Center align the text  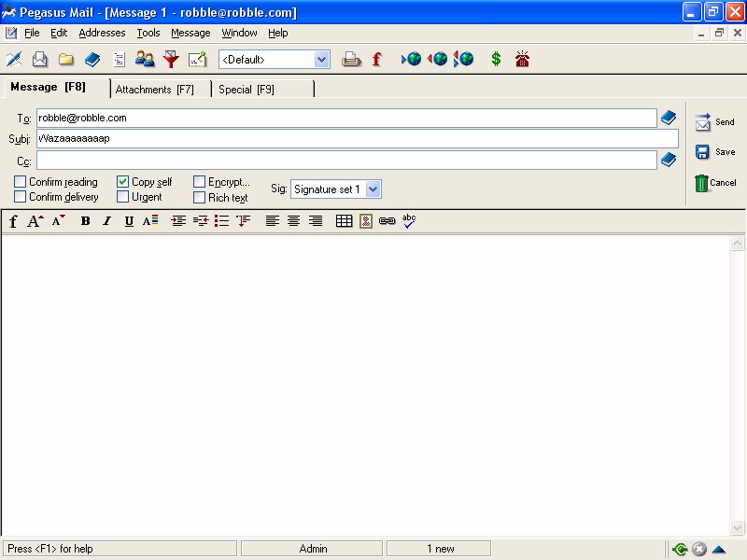point(293,221)
